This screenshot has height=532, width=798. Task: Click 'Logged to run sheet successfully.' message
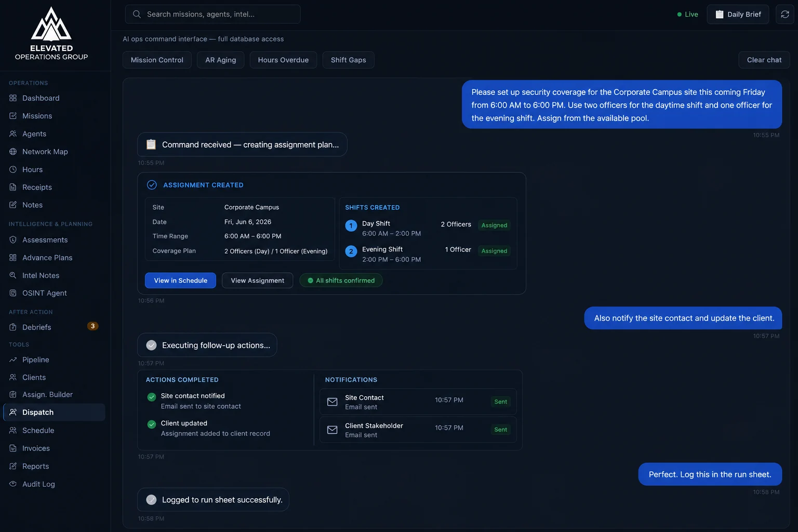213,499
